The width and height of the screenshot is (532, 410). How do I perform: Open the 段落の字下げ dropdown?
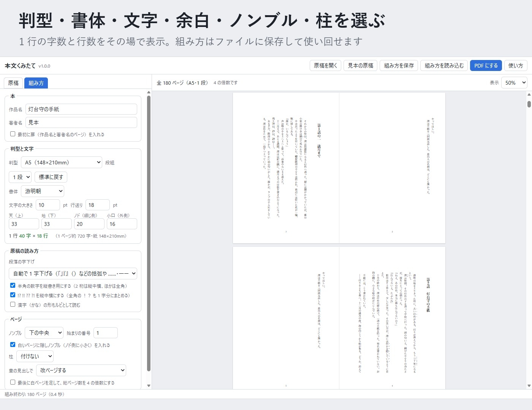73,273
